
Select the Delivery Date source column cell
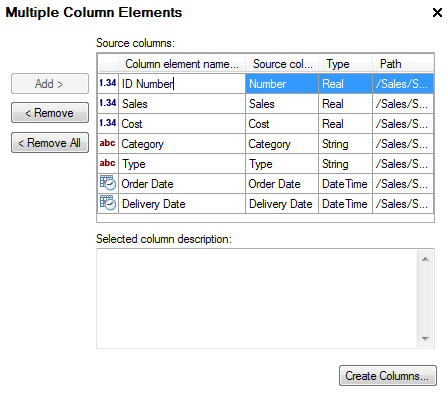pyautogui.click(x=282, y=204)
